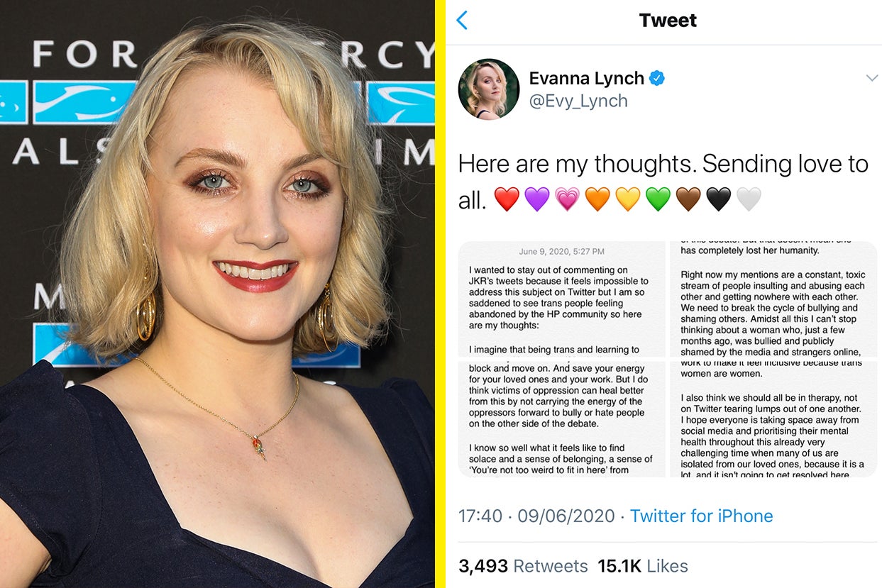View the 15.1K Likes list
The width and height of the screenshot is (882, 588).
(643, 566)
